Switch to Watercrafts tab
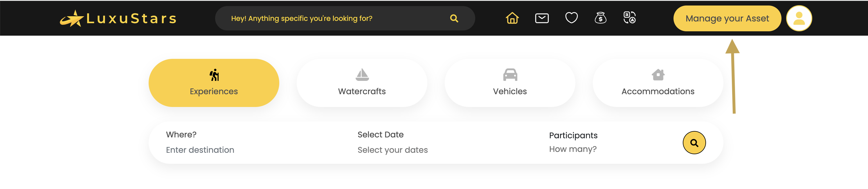This screenshot has height=189, width=868. coord(361,83)
